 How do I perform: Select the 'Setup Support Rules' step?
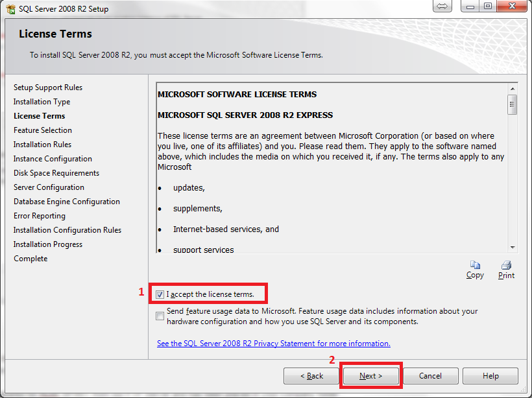[x=48, y=88]
